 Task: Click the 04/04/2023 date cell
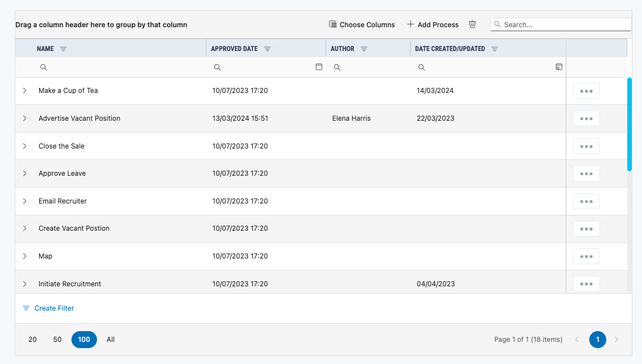pyautogui.click(x=436, y=283)
